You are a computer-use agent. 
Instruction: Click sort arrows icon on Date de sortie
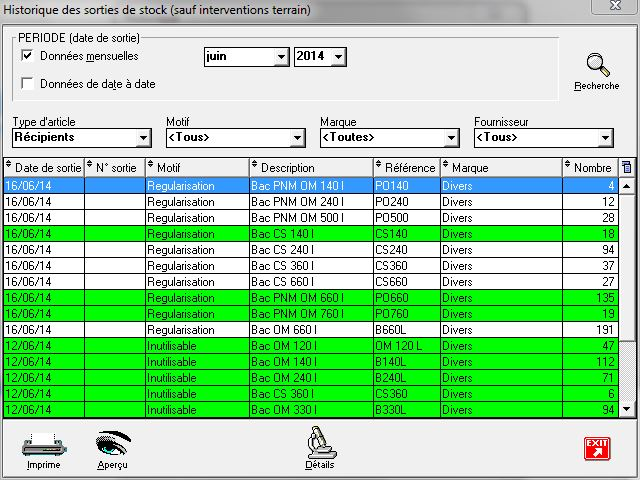tap(10, 167)
